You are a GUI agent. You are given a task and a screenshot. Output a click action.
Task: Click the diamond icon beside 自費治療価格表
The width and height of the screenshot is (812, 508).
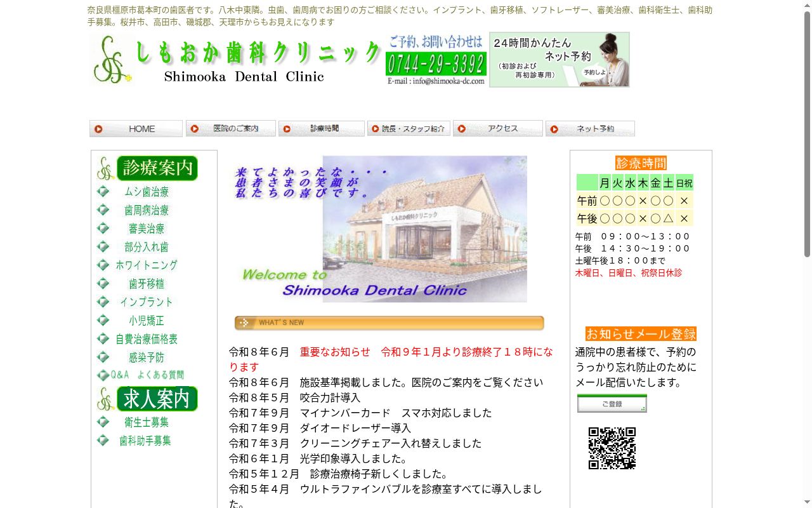pyautogui.click(x=103, y=339)
